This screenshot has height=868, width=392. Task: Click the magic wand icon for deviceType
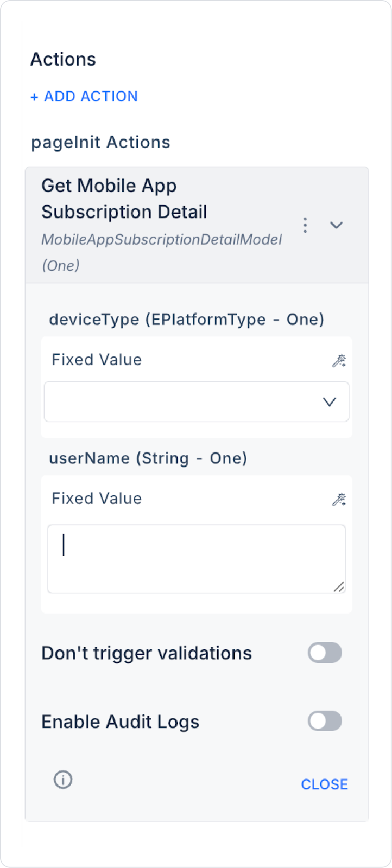pos(339,361)
